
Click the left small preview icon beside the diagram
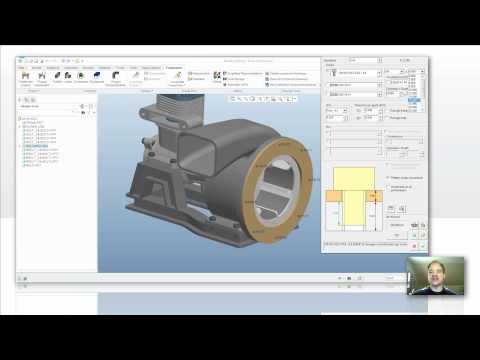(x=391, y=209)
